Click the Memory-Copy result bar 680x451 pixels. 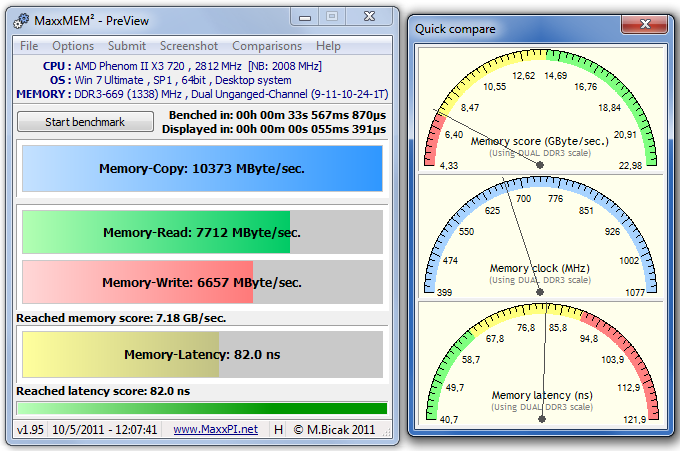coord(202,169)
